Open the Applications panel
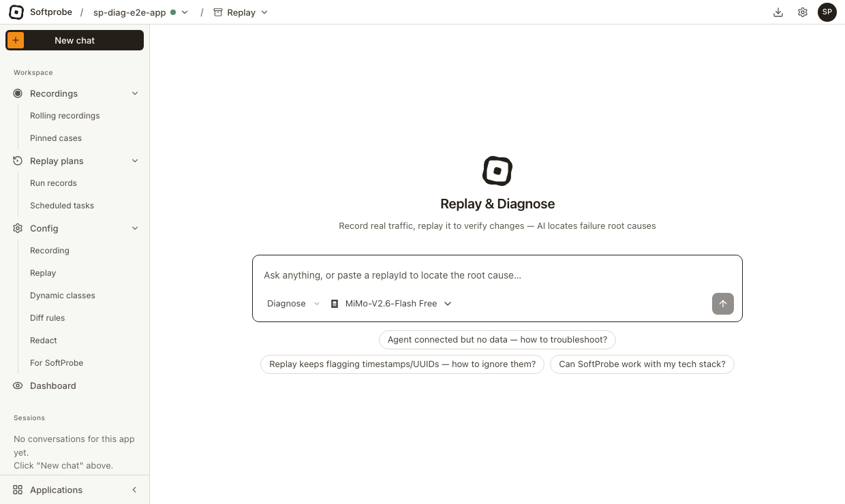The width and height of the screenshot is (845, 504). 56,490
